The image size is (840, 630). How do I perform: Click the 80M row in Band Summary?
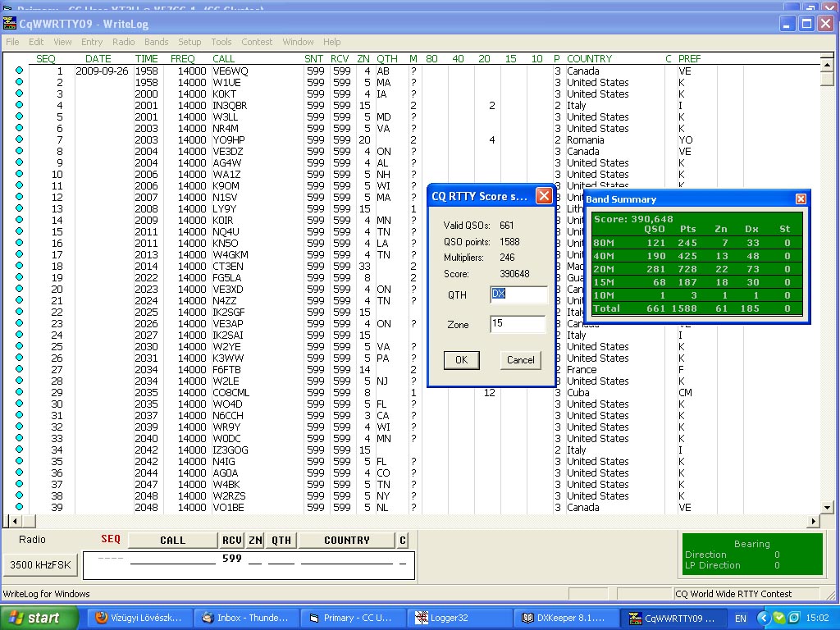[x=697, y=243]
